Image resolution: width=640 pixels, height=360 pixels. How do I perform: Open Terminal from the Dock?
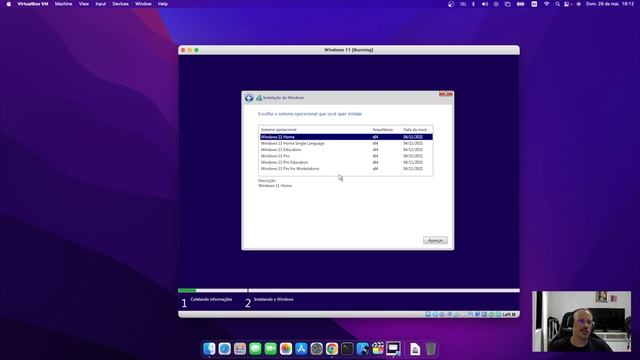coord(347,349)
